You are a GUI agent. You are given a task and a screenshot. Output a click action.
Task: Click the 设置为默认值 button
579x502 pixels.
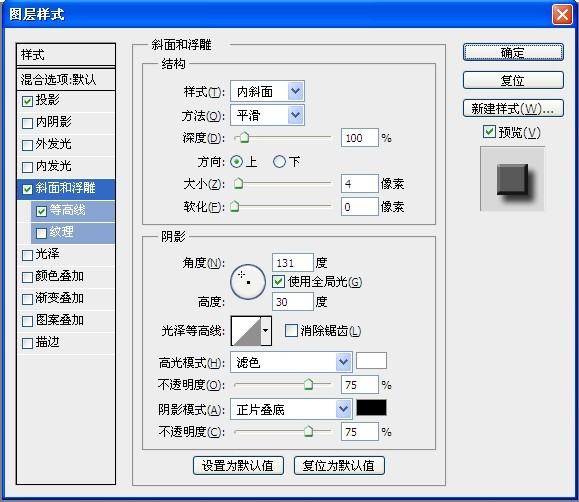(x=238, y=465)
